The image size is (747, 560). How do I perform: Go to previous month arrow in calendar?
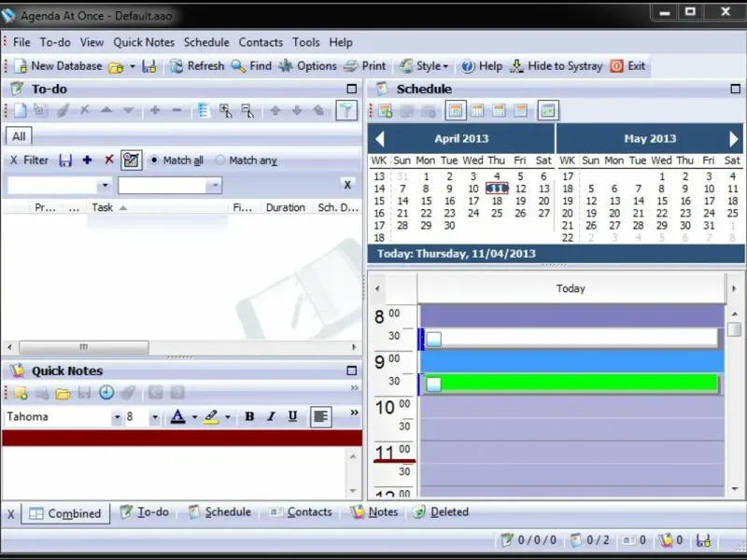[x=380, y=139]
